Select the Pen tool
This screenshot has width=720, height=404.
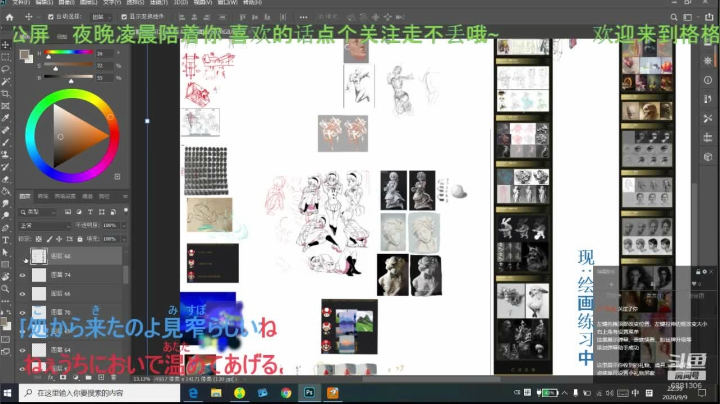point(6,228)
